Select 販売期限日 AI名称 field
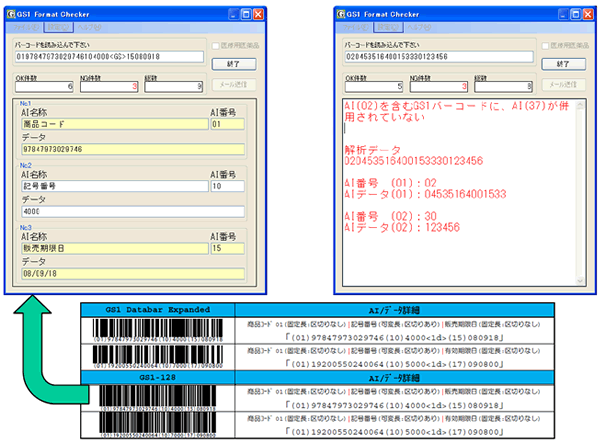 click(x=115, y=248)
